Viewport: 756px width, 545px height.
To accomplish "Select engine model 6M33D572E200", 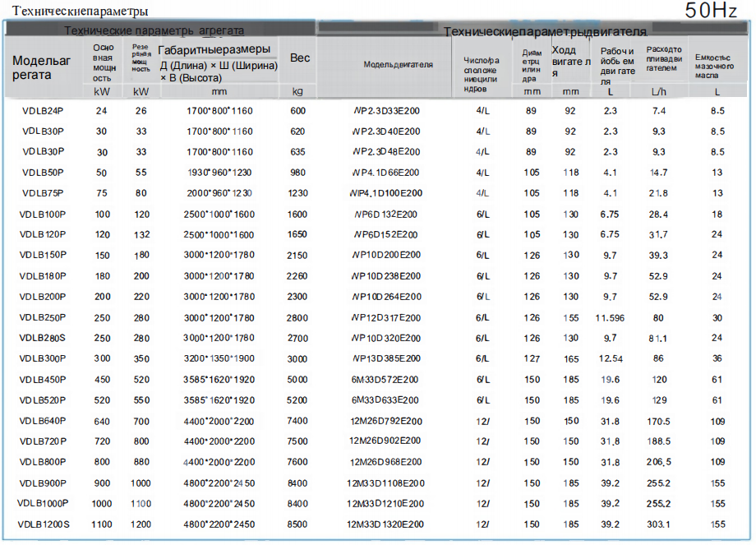I will [385, 380].
